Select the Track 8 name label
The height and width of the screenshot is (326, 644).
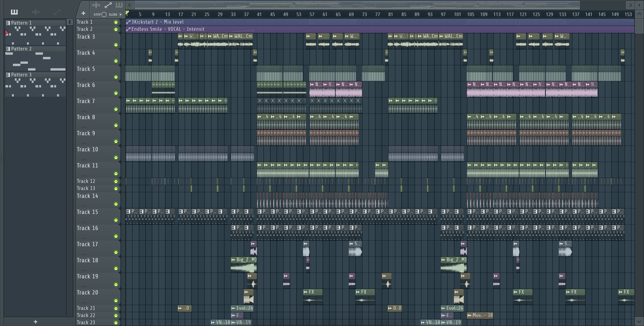86,117
